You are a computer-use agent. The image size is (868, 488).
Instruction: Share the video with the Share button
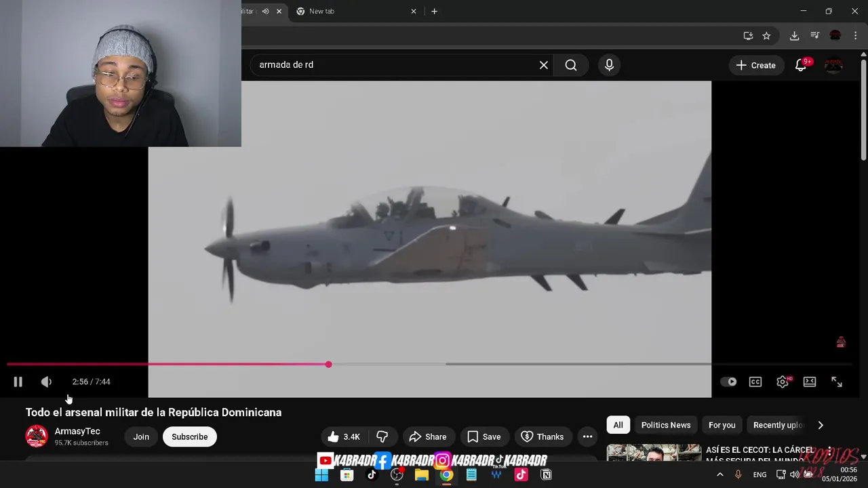[429, 436]
